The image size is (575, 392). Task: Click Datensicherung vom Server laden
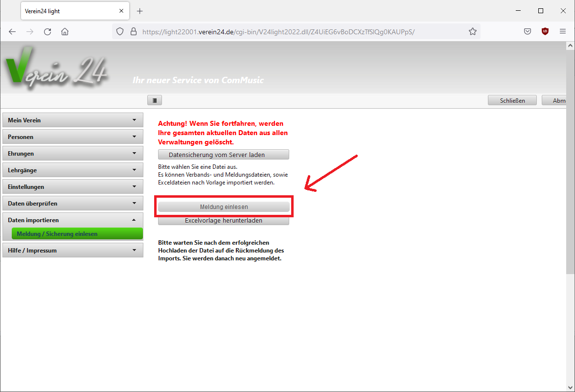click(x=224, y=155)
